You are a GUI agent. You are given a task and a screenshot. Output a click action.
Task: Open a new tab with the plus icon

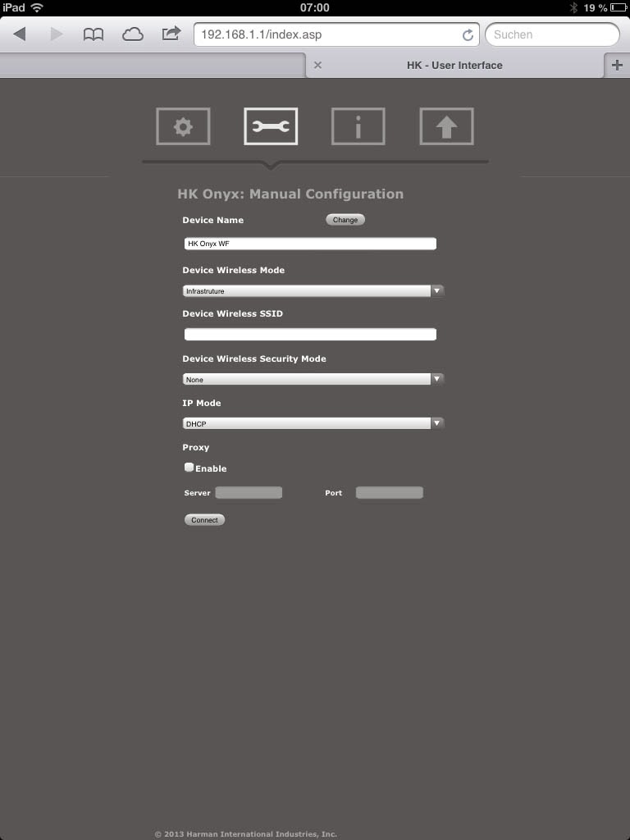pos(617,65)
